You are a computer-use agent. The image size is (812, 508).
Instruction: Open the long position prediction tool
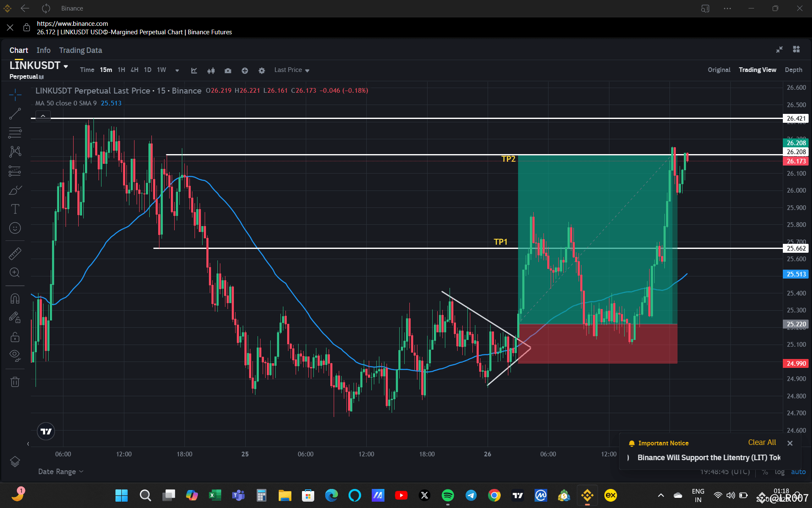coord(15,171)
